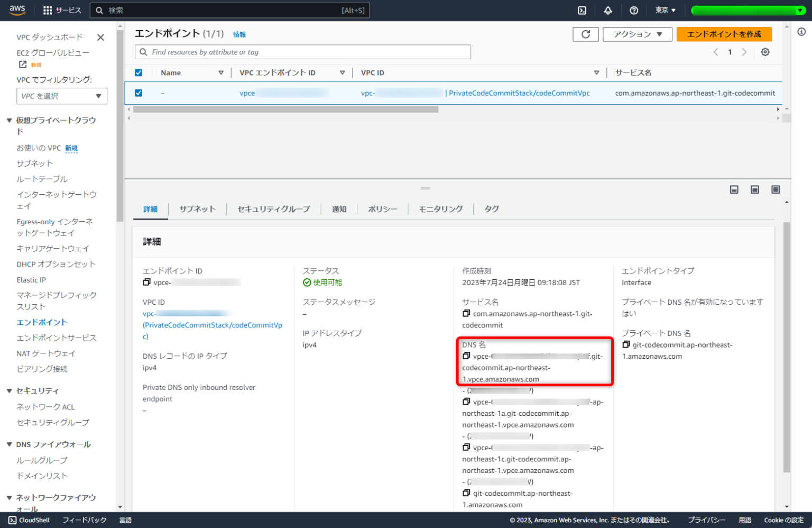
Task: Open the table preferences gear
Action: [x=765, y=52]
